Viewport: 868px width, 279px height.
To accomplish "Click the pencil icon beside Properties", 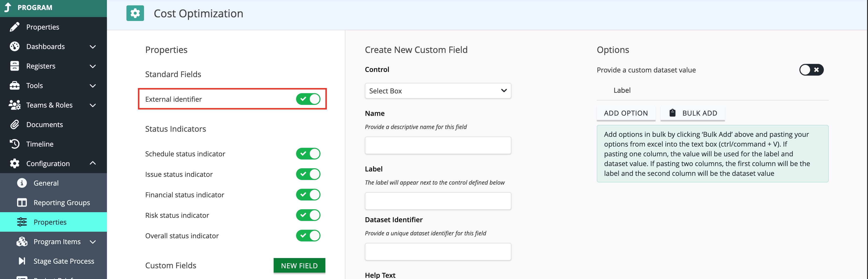I will [14, 27].
